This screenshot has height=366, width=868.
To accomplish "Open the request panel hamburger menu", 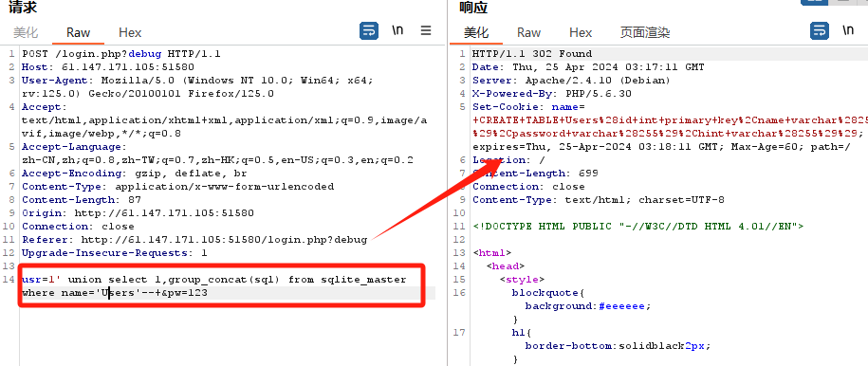I will pos(426,30).
